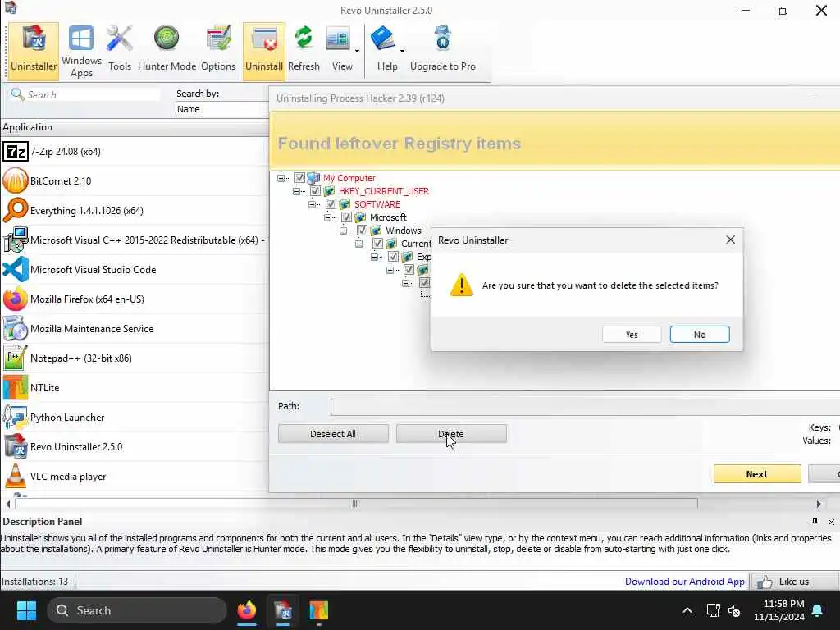This screenshot has width=840, height=630.
Task: Click the Windows taskbar Search box
Action: (137, 610)
